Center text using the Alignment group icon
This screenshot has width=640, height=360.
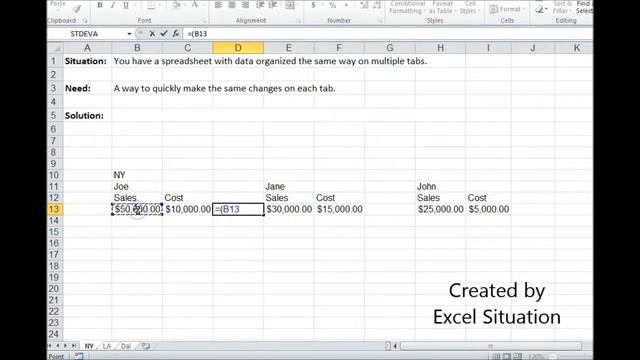[x=232, y=5]
